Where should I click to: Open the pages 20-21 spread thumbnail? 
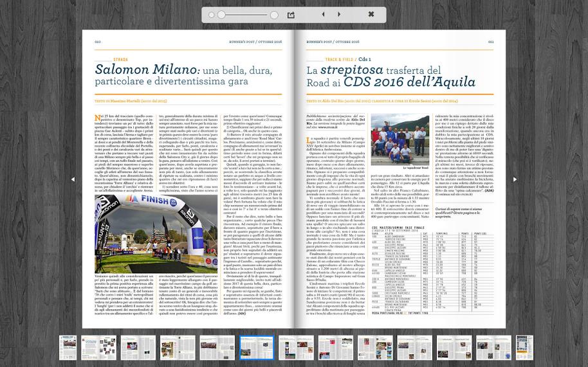click(x=454, y=348)
